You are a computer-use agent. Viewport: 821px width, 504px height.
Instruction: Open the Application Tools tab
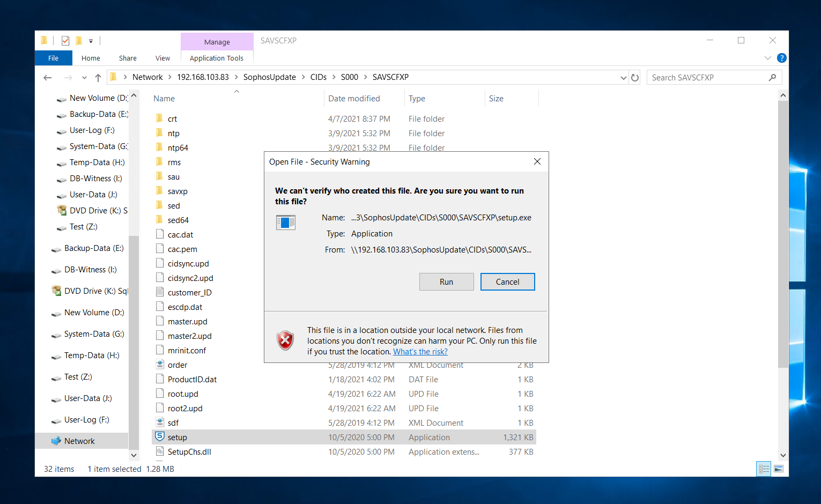pos(217,58)
